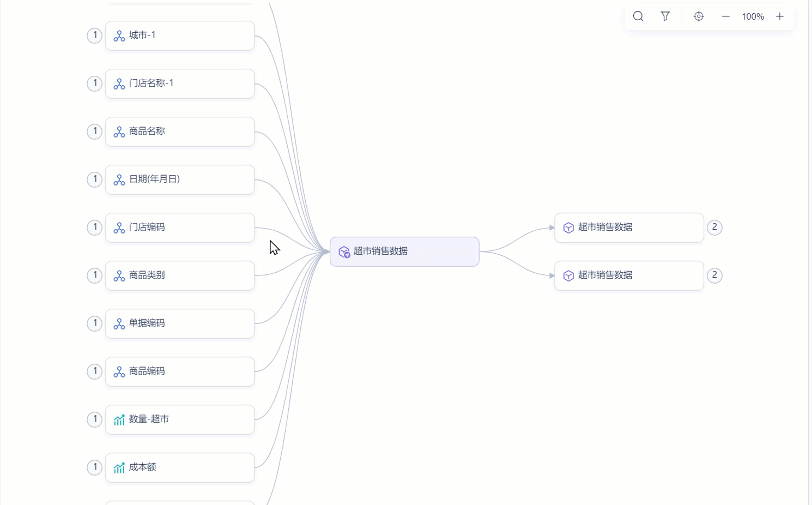Click the central 超市销售数据 dataset icon

[x=344, y=252]
